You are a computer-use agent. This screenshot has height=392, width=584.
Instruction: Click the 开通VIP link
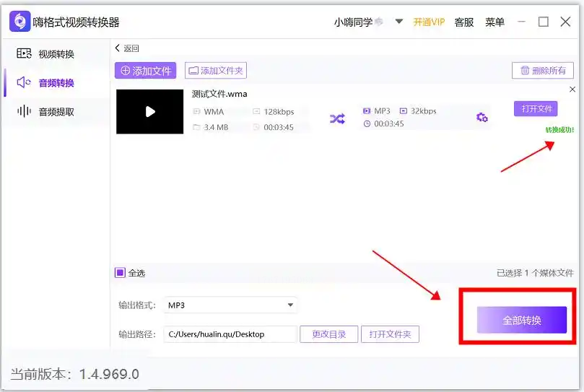pos(429,22)
